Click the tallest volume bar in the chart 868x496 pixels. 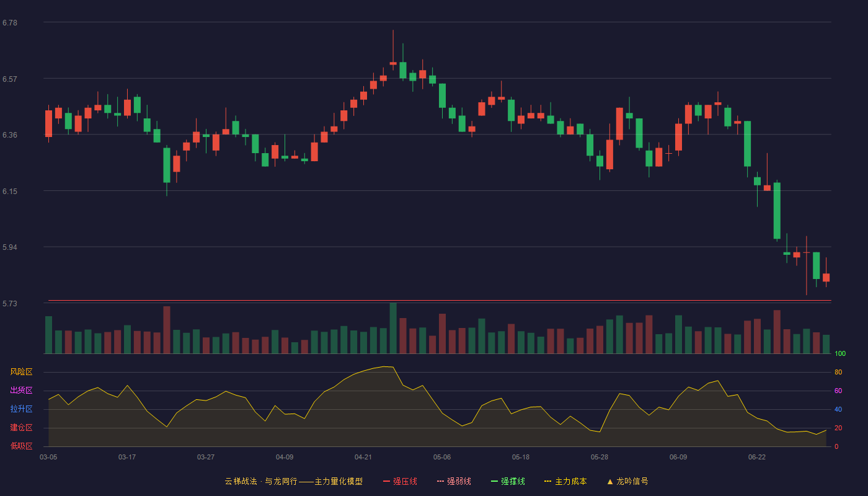pyautogui.click(x=393, y=328)
